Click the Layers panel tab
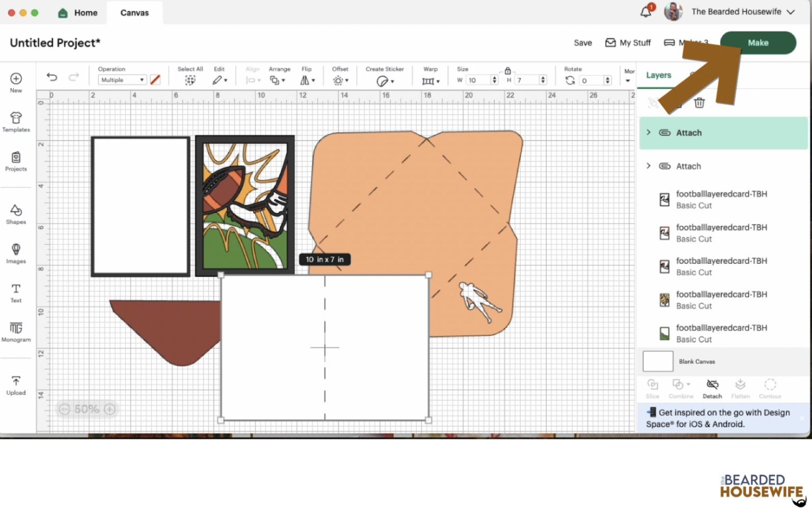812x516 pixels. click(x=658, y=75)
